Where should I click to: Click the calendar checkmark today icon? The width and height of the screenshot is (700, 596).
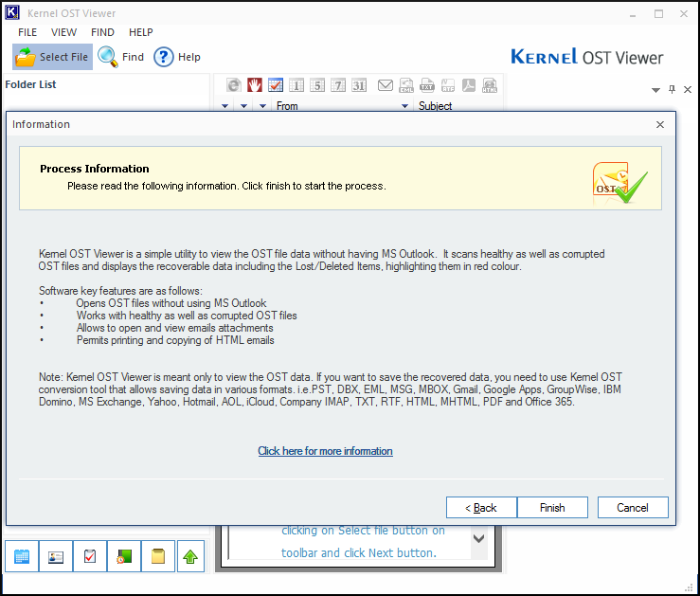[x=276, y=85]
